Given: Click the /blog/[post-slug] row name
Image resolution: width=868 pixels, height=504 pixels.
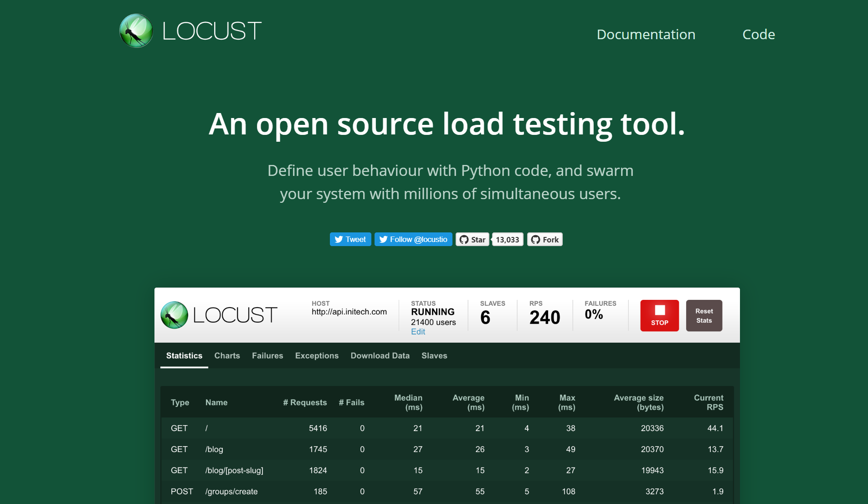Looking at the screenshot, I should pos(234,470).
